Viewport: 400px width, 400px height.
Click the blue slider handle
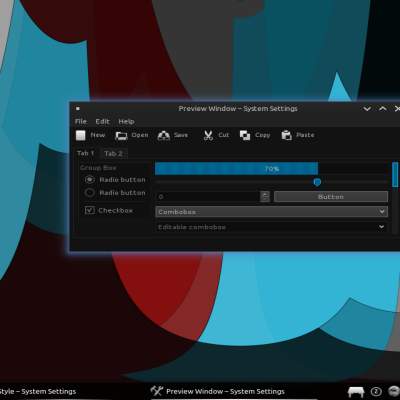[317, 182]
